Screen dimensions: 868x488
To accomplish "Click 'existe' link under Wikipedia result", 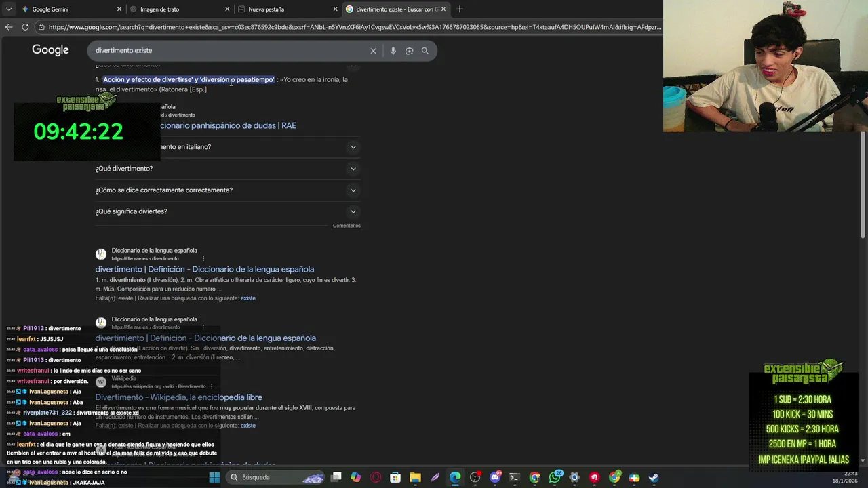I will coord(248,426).
